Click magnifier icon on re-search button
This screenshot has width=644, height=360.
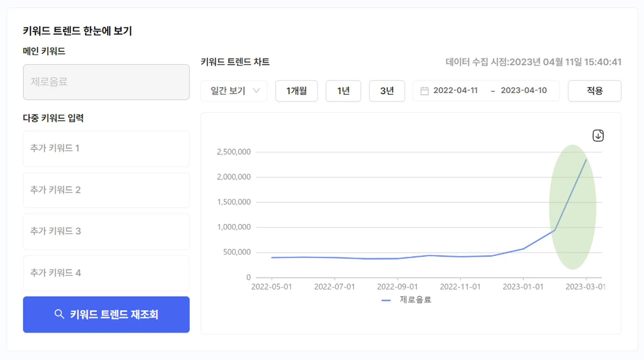[x=59, y=314]
